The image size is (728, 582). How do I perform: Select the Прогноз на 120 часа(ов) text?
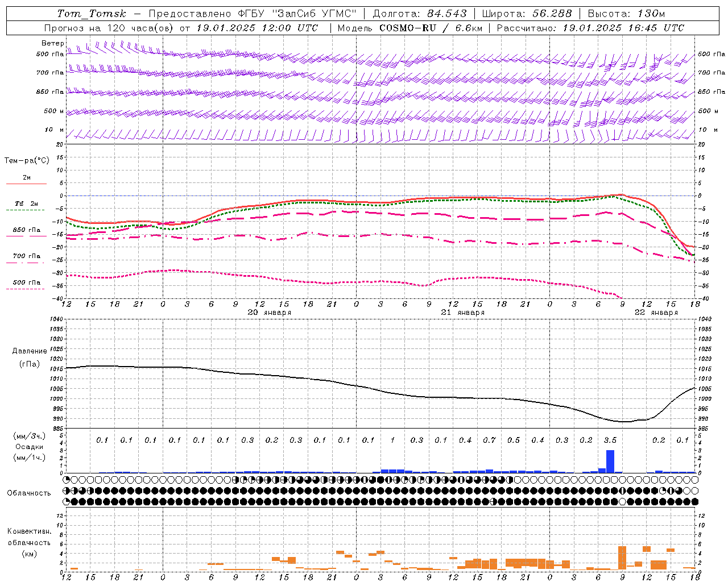109,28
